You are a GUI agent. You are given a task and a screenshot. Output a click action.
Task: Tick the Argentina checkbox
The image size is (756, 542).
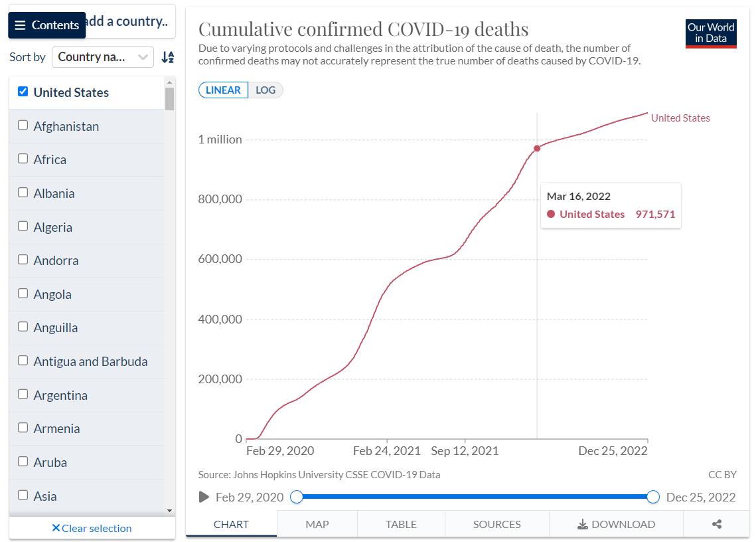(23, 394)
